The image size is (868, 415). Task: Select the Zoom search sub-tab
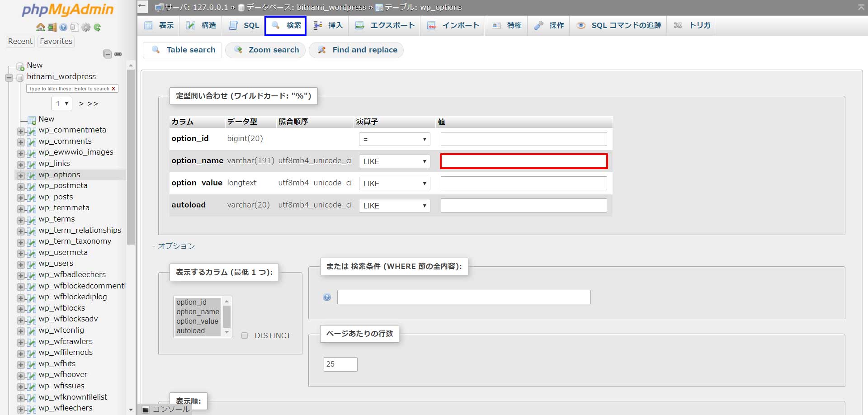pos(266,50)
